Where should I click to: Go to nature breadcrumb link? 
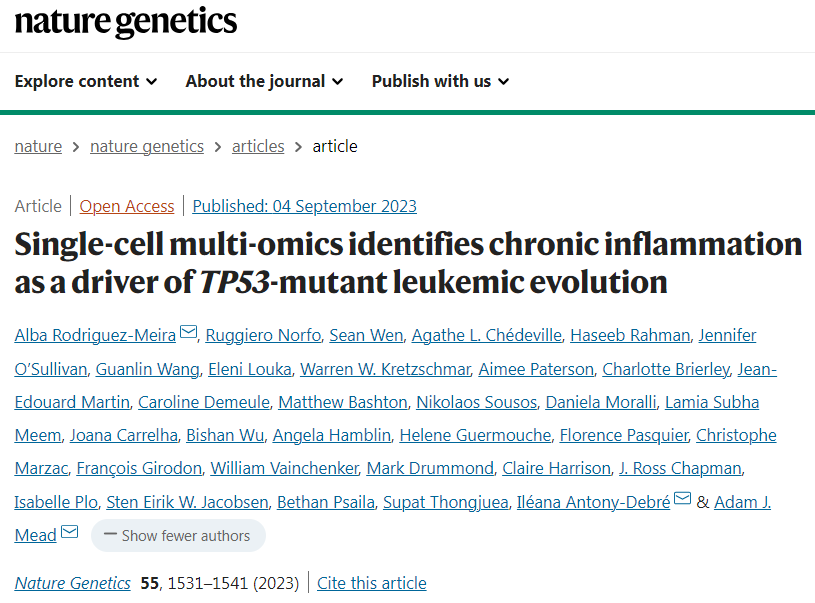click(x=38, y=146)
